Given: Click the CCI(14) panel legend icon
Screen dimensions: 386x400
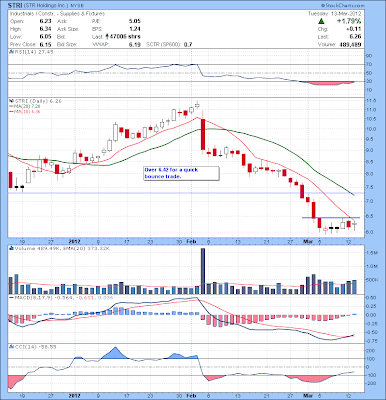Looking at the screenshot, I should coord(11,347).
